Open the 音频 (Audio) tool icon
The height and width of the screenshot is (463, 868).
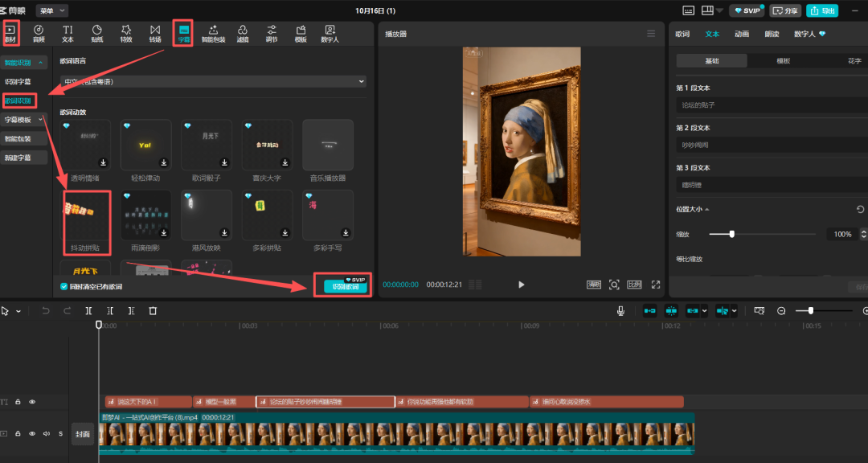tap(39, 33)
